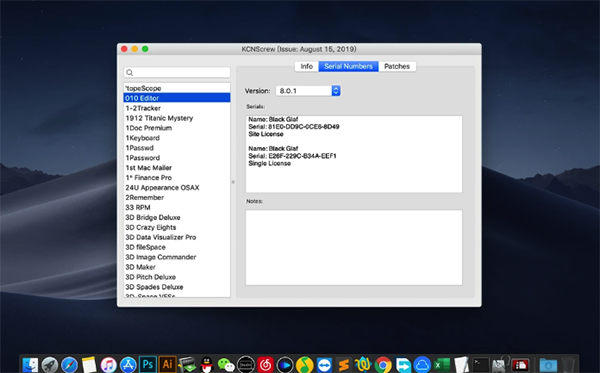Choose 3D Spades Deluxe entry
The height and width of the screenshot is (373, 600).
tap(177, 287)
